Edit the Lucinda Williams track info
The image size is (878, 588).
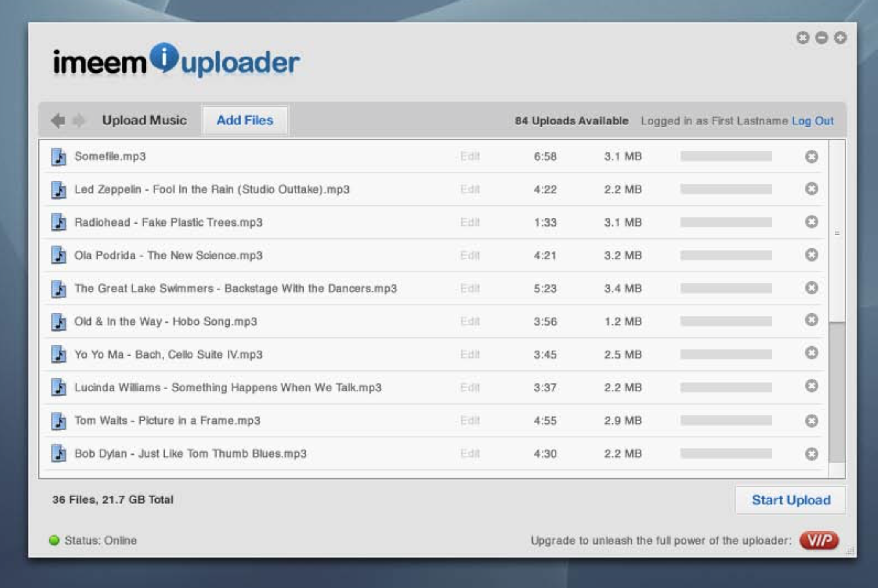click(470, 387)
